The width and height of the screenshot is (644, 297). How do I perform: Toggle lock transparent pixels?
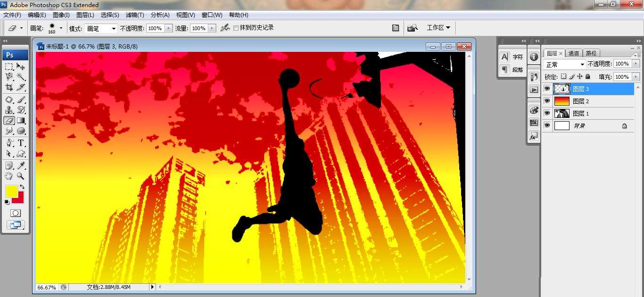[563, 76]
